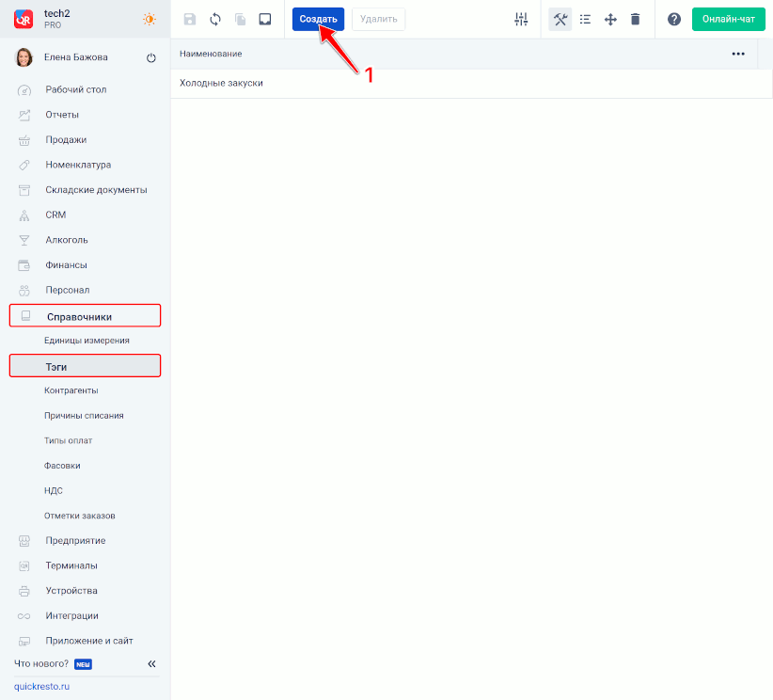Open Отметки заказов submenu item
The image size is (773, 700).
point(79,516)
